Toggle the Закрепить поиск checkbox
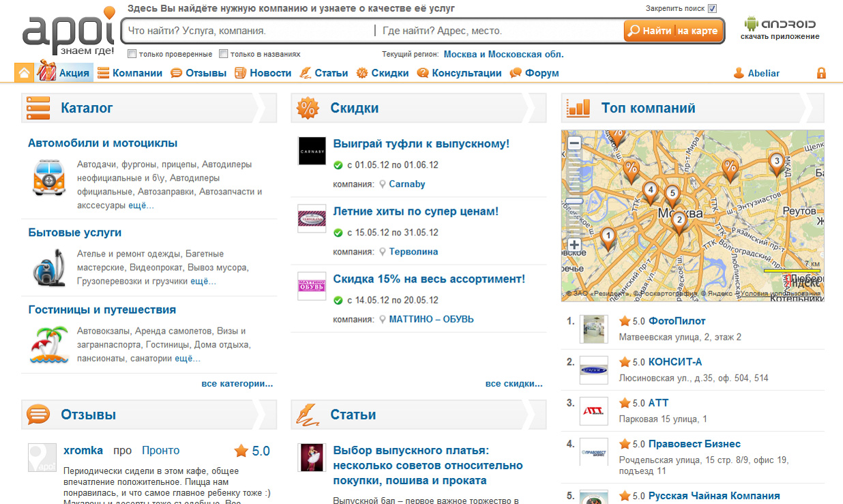This screenshot has height=504, width=843. 712,9
